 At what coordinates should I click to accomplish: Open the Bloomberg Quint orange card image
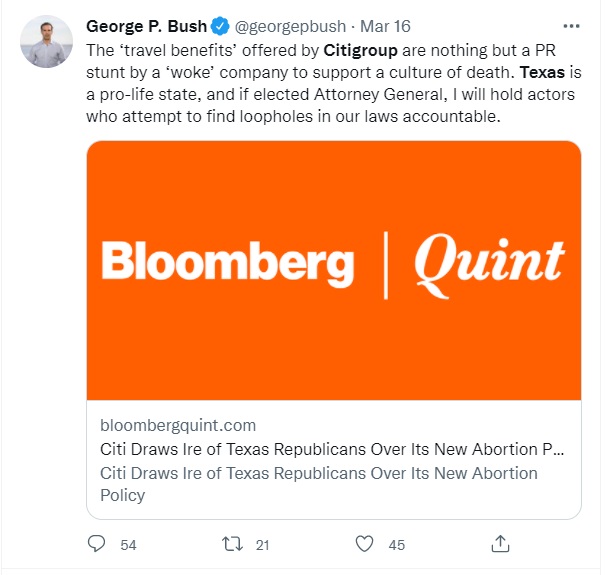pos(334,270)
